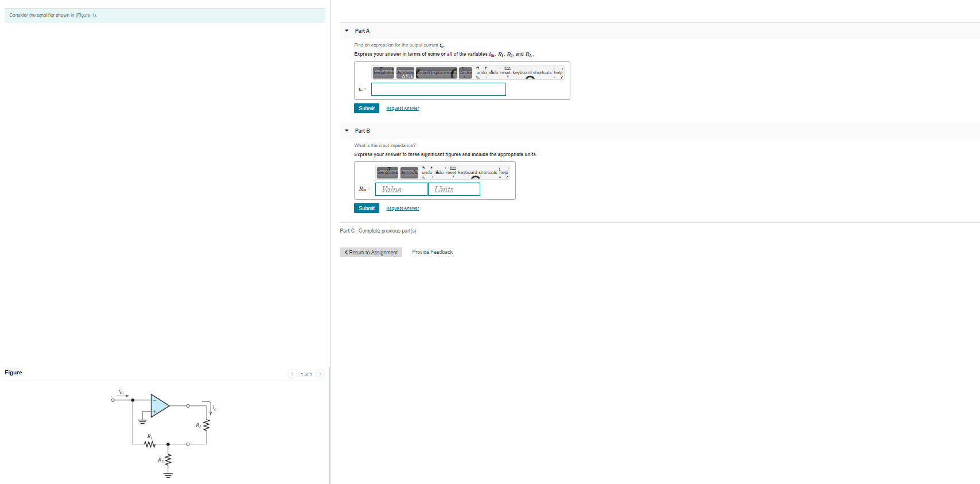Focus the output current answer field
Screen dimensions: 980x484
pos(438,90)
